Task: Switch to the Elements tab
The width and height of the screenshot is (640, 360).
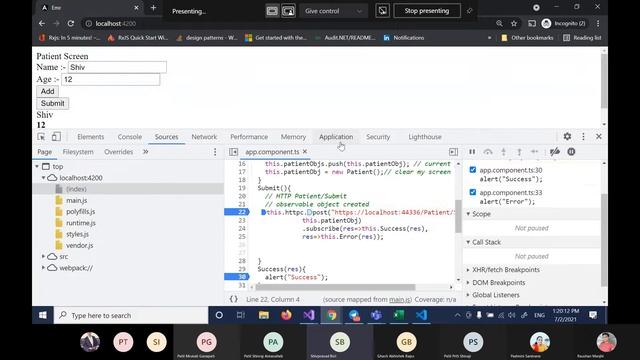Action: click(91, 137)
